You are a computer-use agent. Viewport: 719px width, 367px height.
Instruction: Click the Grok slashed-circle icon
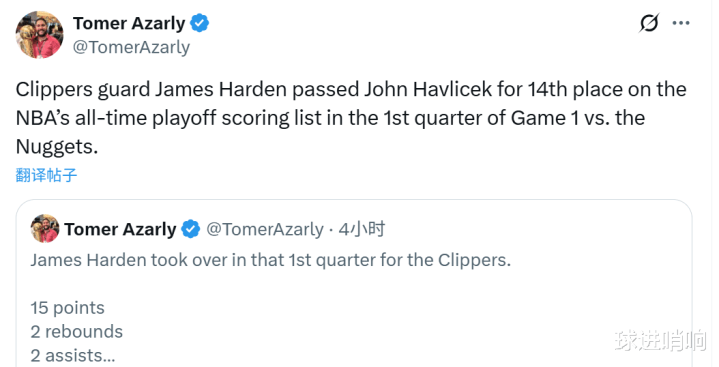(649, 22)
